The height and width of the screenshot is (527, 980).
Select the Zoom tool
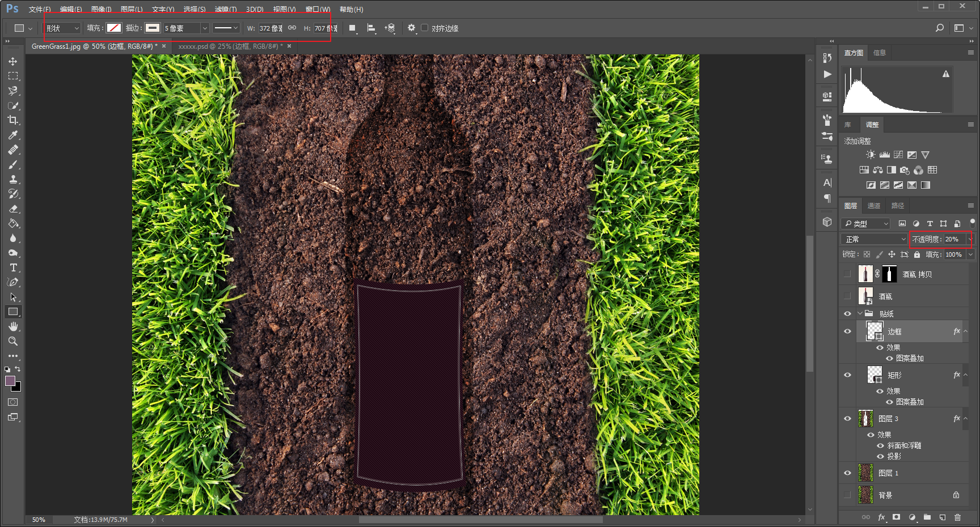[x=13, y=341]
